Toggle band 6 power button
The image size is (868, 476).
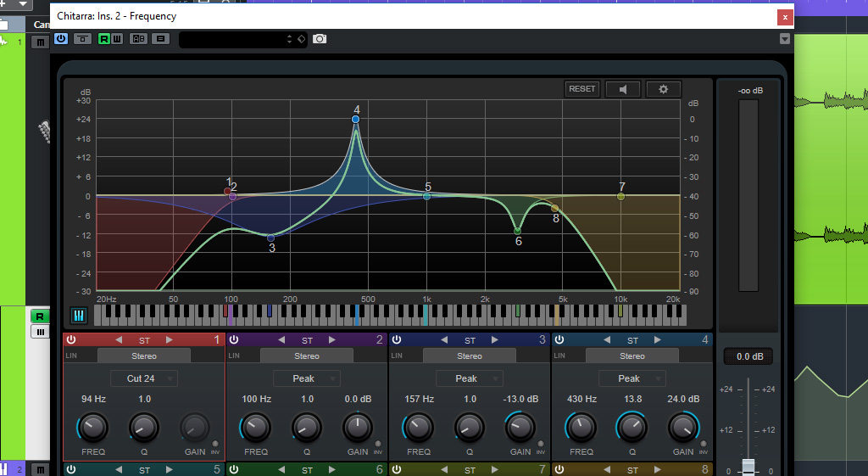(234, 469)
